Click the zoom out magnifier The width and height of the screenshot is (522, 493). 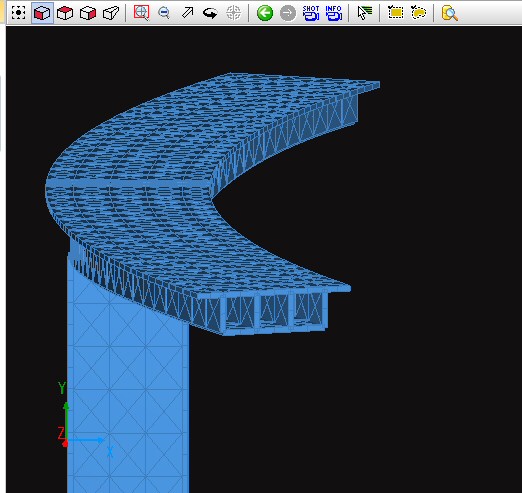coord(164,13)
